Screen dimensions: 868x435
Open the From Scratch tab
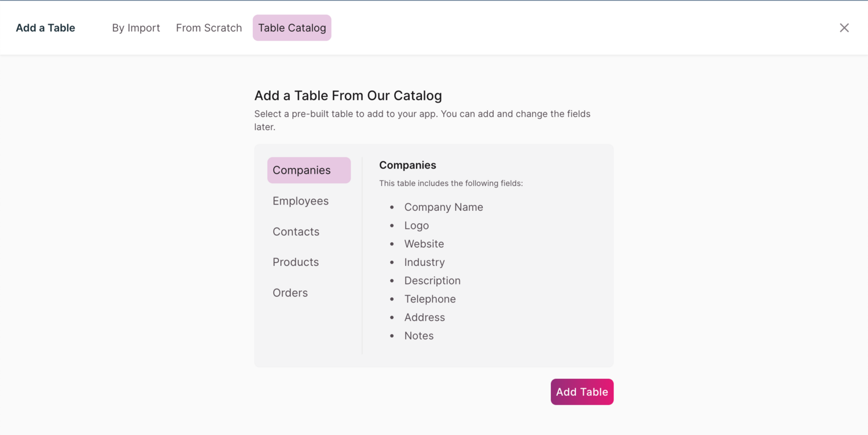click(209, 27)
